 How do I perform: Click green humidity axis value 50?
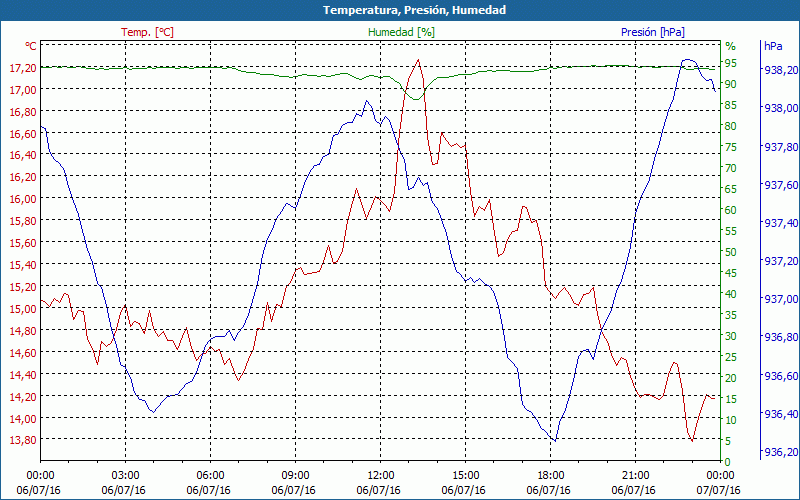[x=731, y=252]
